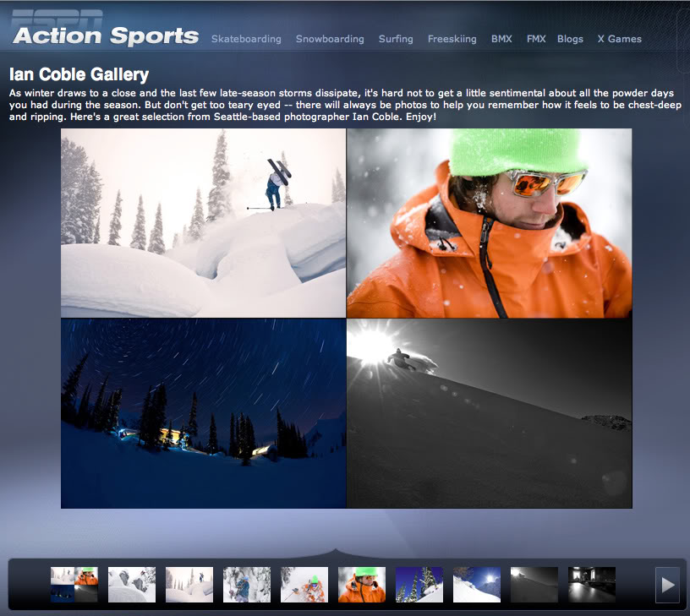Open the Blogs link
This screenshot has width=690, height=616.
pos(570,39)
